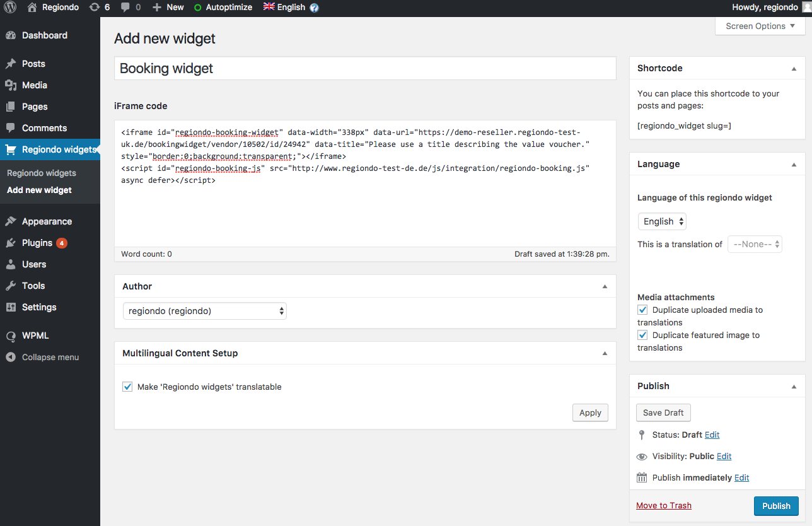Screen dimensions: 812x526
Task: Expand the Screen Options panel
Action: click(x=760, y=26)
